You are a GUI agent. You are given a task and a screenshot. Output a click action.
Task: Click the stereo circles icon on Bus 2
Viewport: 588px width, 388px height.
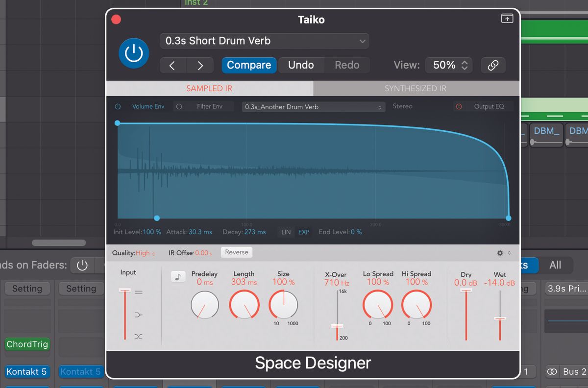coord(553,371)
